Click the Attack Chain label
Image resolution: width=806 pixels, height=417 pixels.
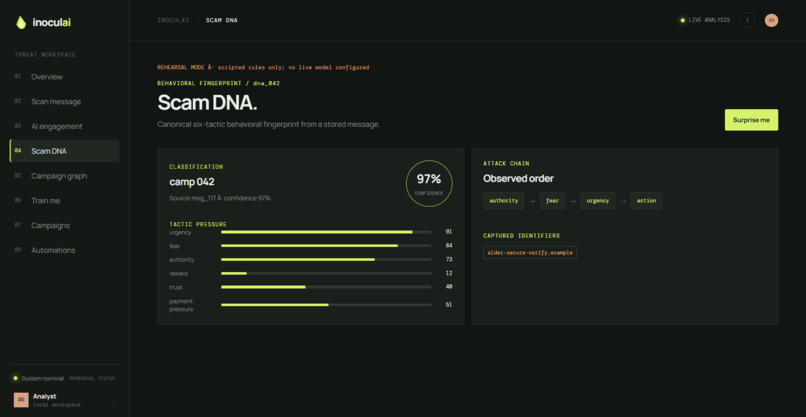click(x=506, y=164)
